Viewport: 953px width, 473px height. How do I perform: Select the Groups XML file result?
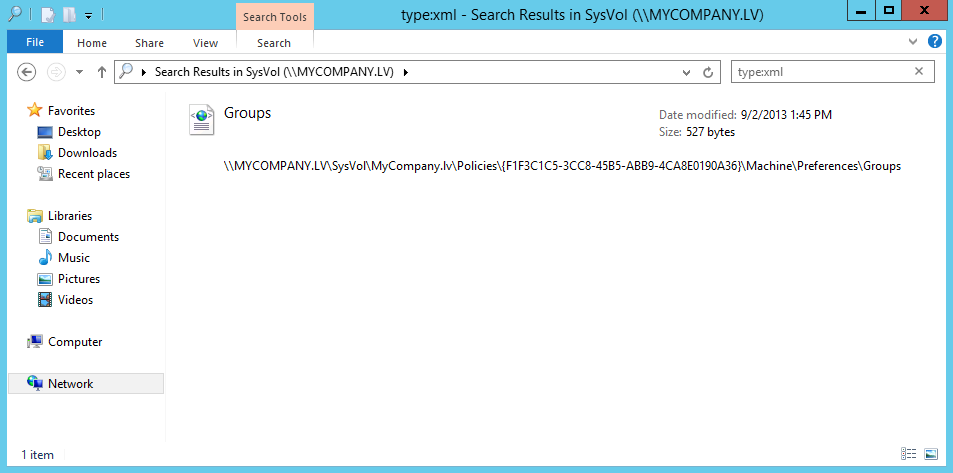click(246, 114)
